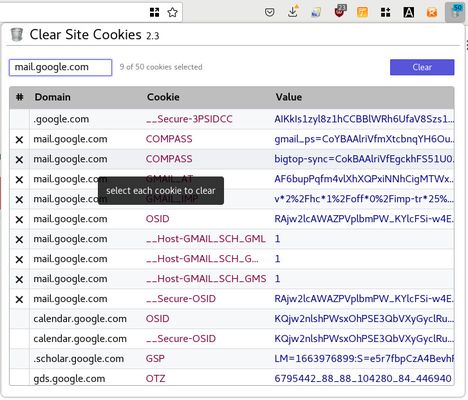
Task: Click the OTZ cookie name
Action: tap(155, 379)
